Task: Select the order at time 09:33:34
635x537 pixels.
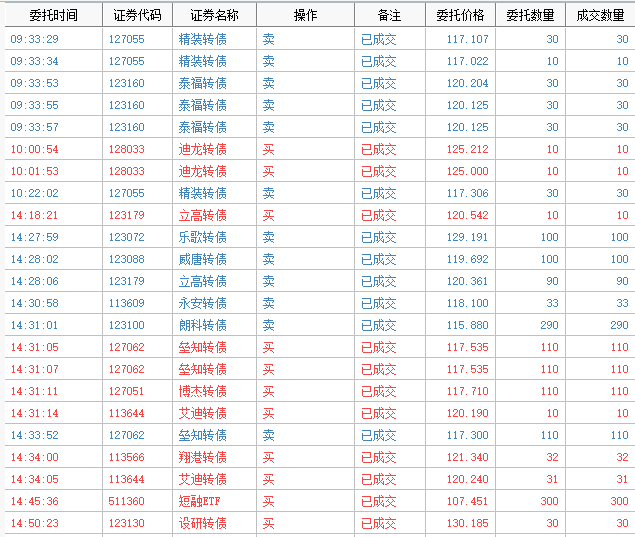Action: pyautogui.click(x=320, y=61)
